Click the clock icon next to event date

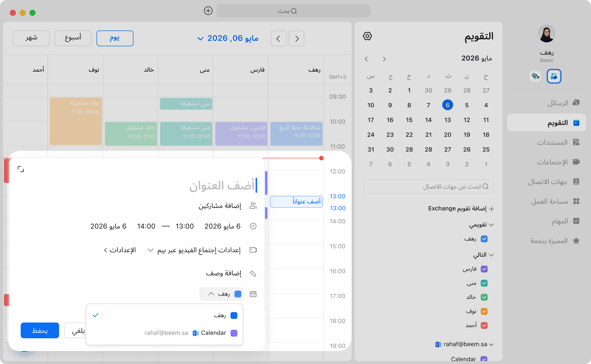click(x=253, y=226)
